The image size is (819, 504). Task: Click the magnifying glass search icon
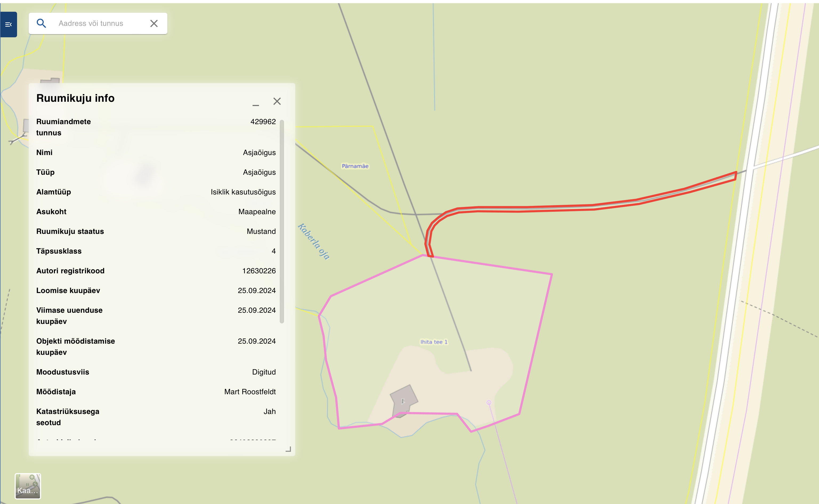click(41, 23)
